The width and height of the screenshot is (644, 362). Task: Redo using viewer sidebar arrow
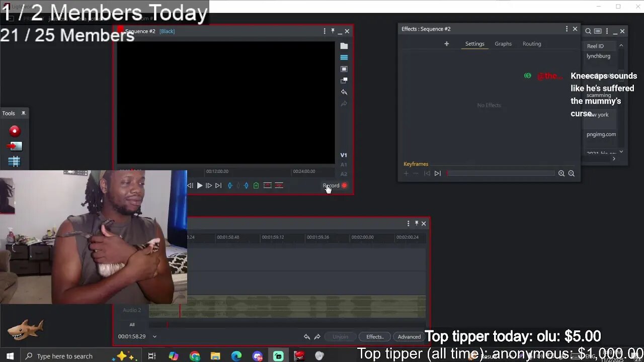(x=344, y=104)
